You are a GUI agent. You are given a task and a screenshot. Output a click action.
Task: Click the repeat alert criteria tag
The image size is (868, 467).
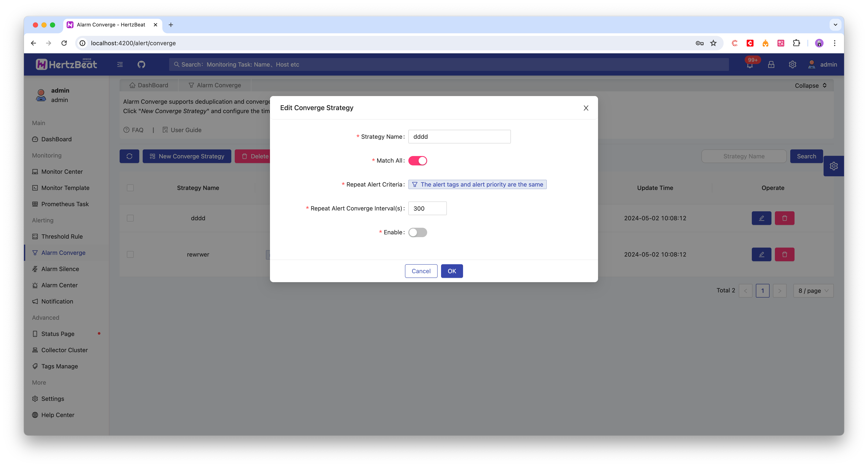point(477,184)
